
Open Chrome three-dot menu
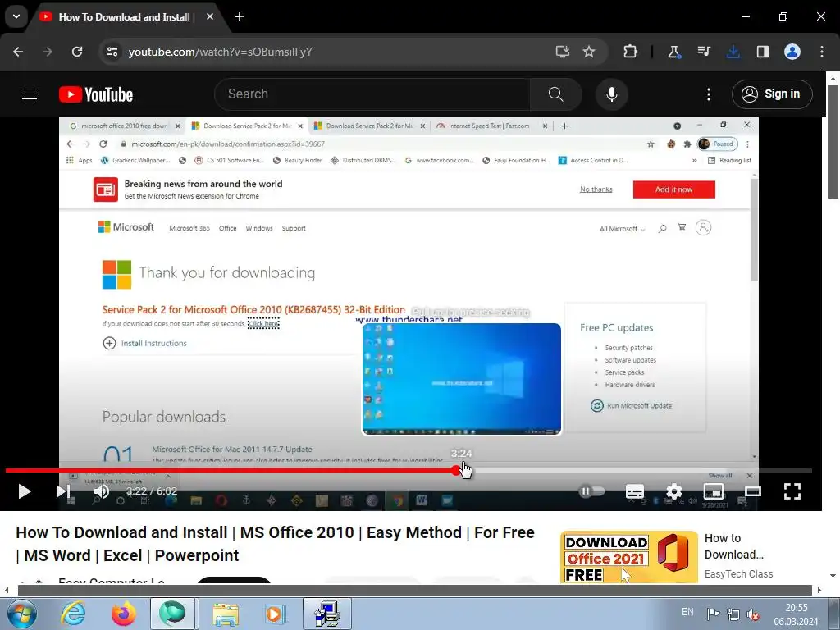pyautogui.click(x=822, y=52)
